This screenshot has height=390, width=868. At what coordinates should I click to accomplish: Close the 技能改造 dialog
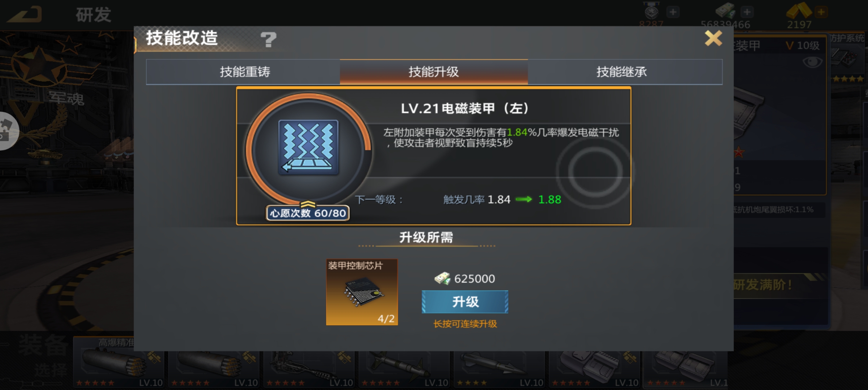point(713,38)
